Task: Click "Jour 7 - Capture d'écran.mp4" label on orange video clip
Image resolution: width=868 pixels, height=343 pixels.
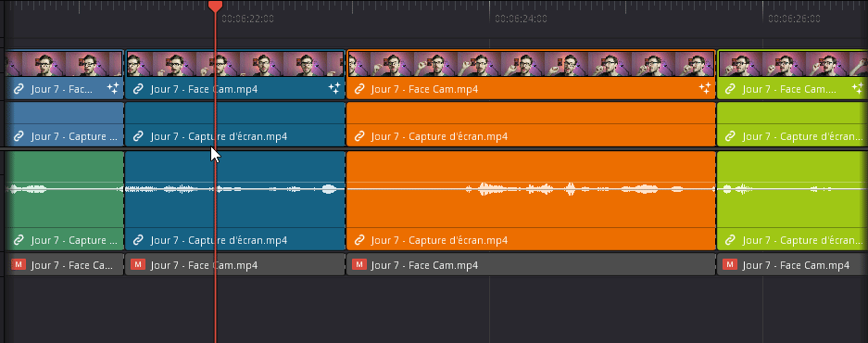Action: point(439,136)
